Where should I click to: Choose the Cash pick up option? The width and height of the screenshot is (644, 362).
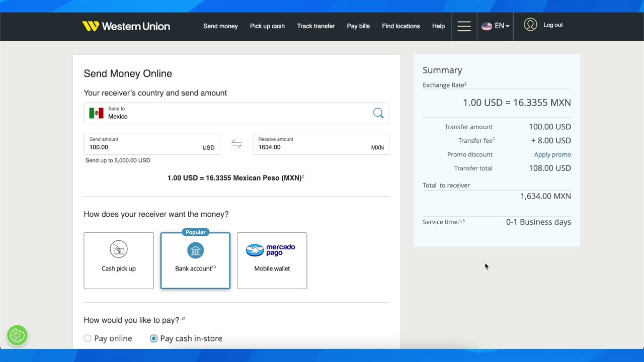119,260
